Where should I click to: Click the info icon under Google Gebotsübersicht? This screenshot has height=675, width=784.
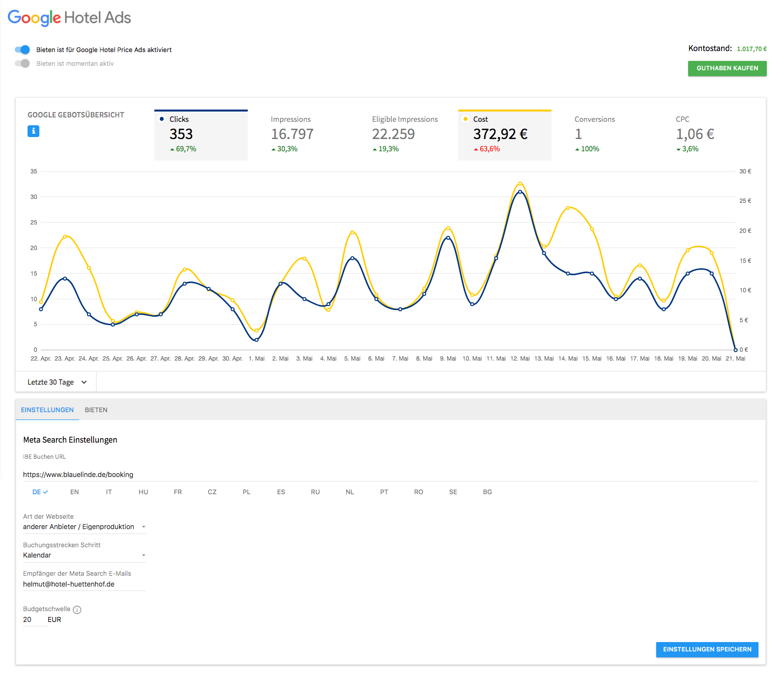click(x=33, y=131)
